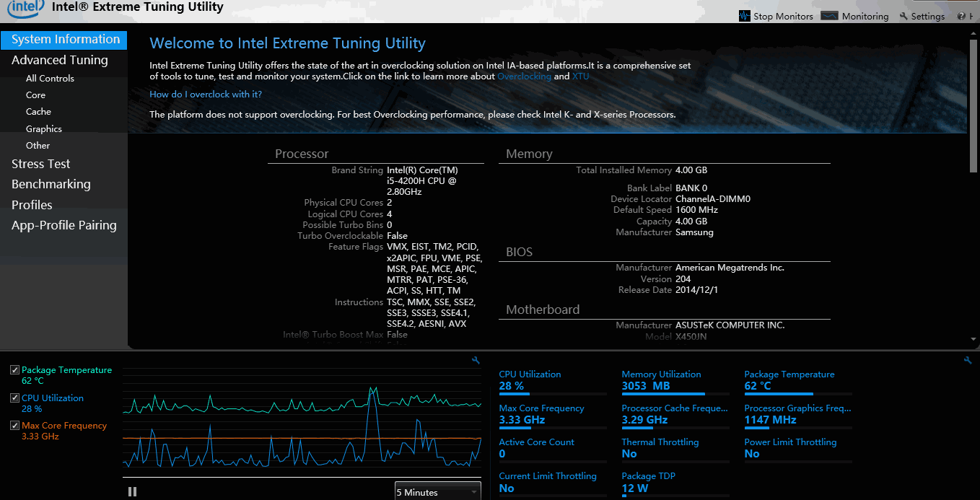The height and width of the screenshot is (500, 980).
Task: Open the 5 Minutes time range dropdown
Action: tap(437, 492)
